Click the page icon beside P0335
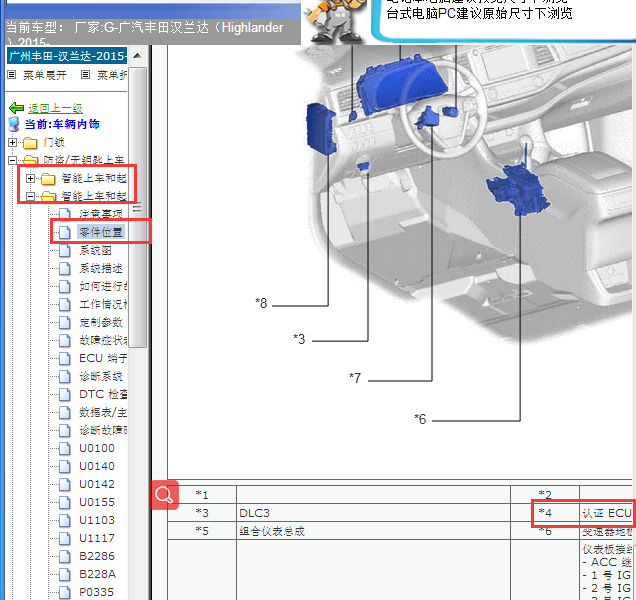 point(64,592)
